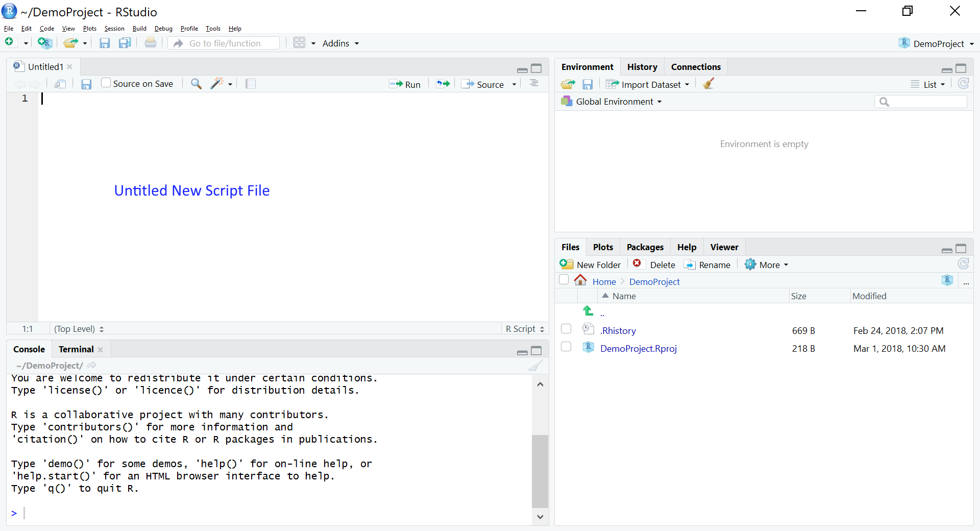Open the Find/Replace magnifier in the editor
The width and height of the screenshot is (980, 531).
tap(195, 84)
